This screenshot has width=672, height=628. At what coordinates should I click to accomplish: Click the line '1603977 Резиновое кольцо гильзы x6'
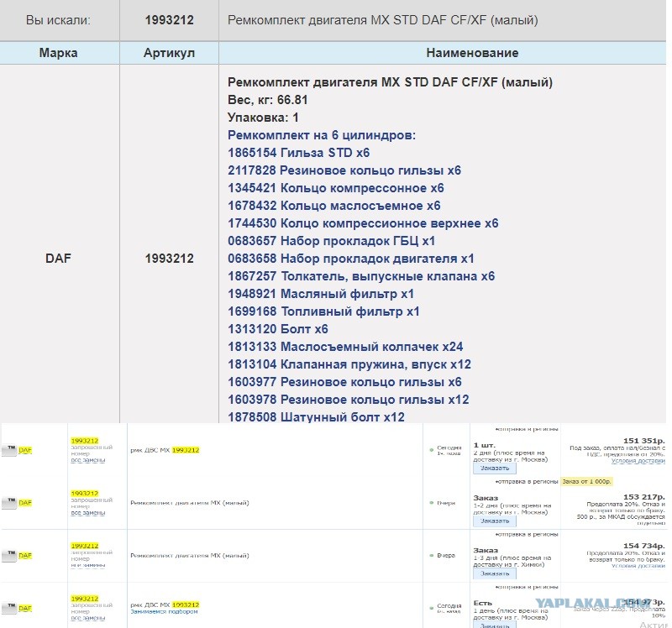[x=344, y=382]
